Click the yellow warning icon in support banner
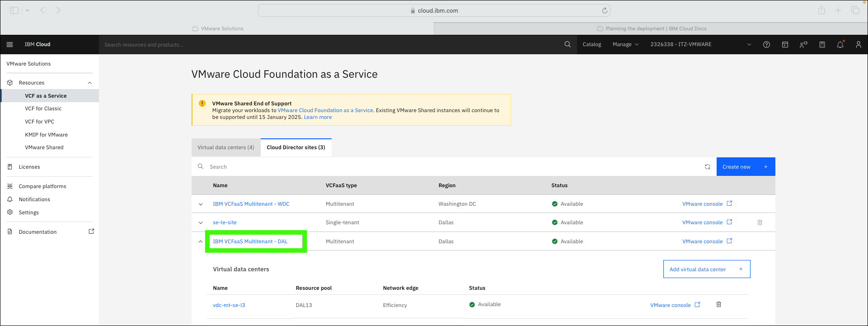This screenshot has height=326, width=868. 202,104
